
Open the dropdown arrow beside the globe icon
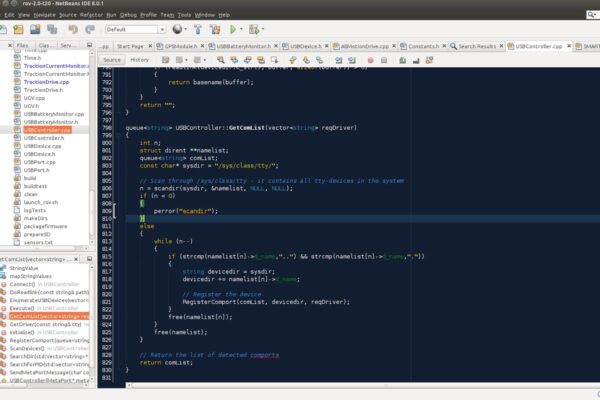click(x=186, y=29)
